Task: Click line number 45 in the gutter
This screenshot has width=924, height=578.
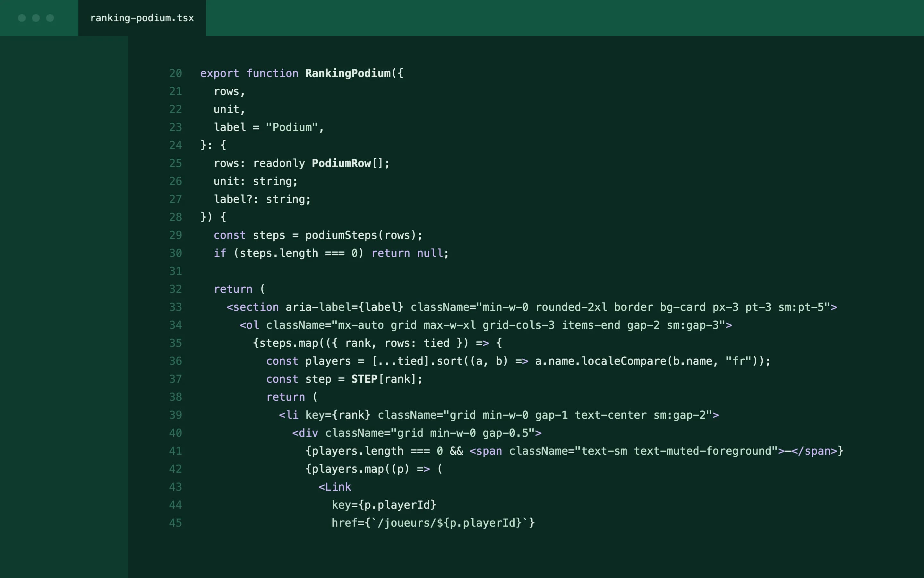Action: pos(175,522)
